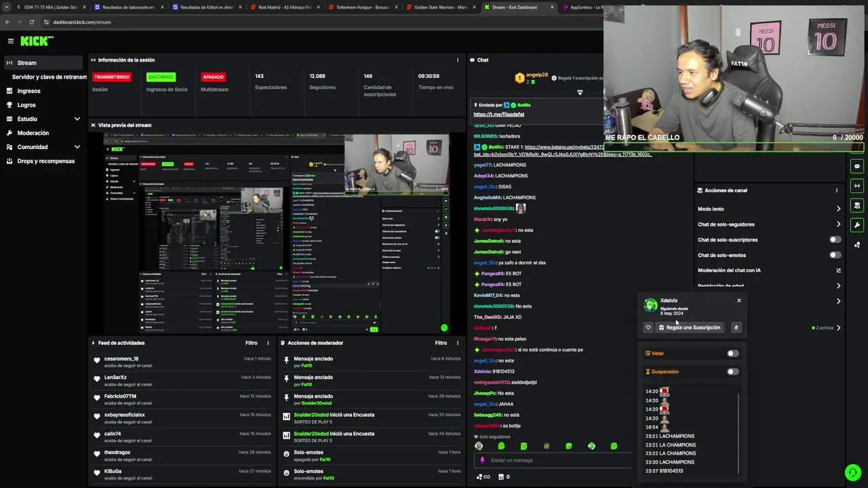868x488 pixels.
Task: Click the channel actions icon in right rail
Action: (857, 205)
